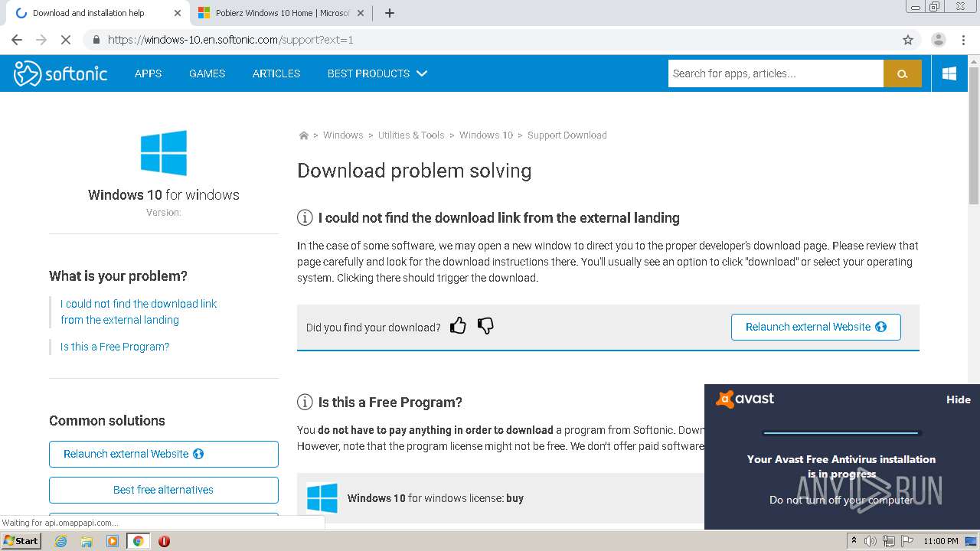Open the GAMES menu
This screenshot has width=980, height=551.
tap(207, 73)
